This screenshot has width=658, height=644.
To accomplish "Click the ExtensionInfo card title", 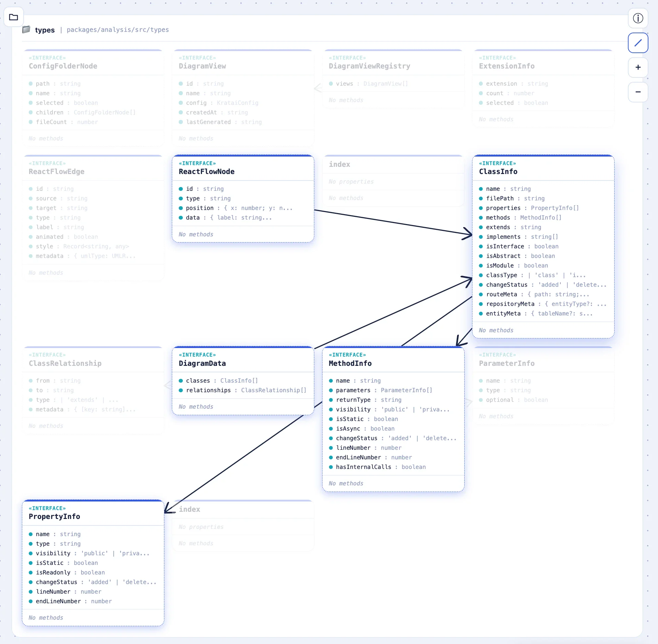I will (507, 66).
